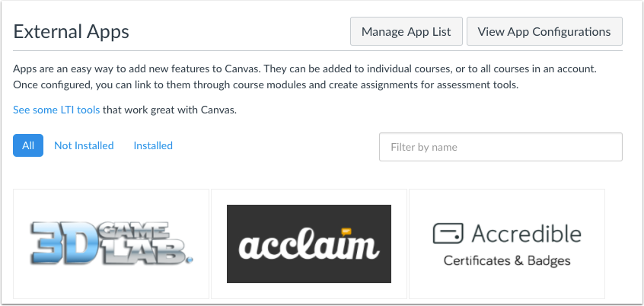This screenshot has height=306, width=644.
Task: Switch to the Not Installed filter
Action: [84, 145]
